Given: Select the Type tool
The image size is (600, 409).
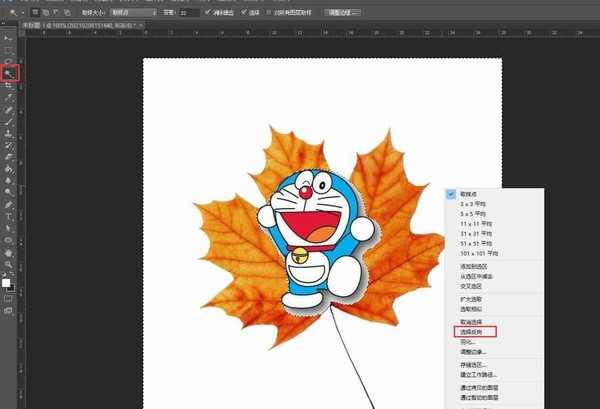Looking at the screenshot, I should 9,216.
